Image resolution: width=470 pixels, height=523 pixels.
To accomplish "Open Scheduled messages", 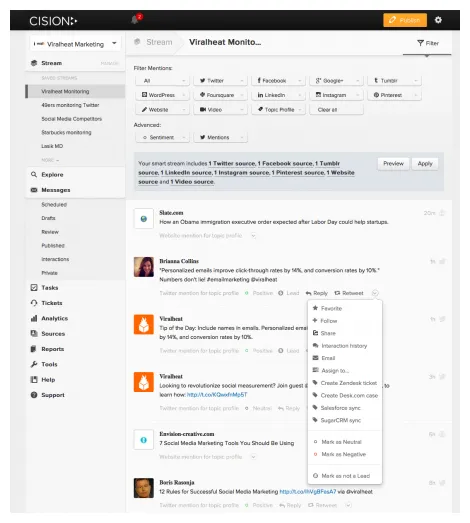I will point(54,204).
